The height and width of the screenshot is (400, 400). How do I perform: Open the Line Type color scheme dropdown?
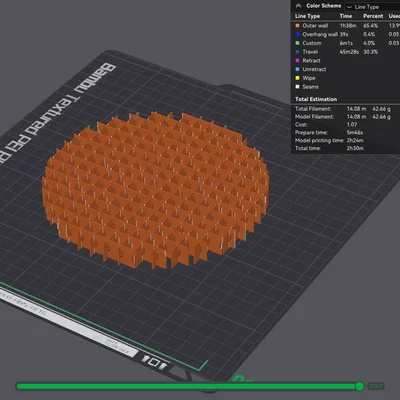[x=373, y=7]
